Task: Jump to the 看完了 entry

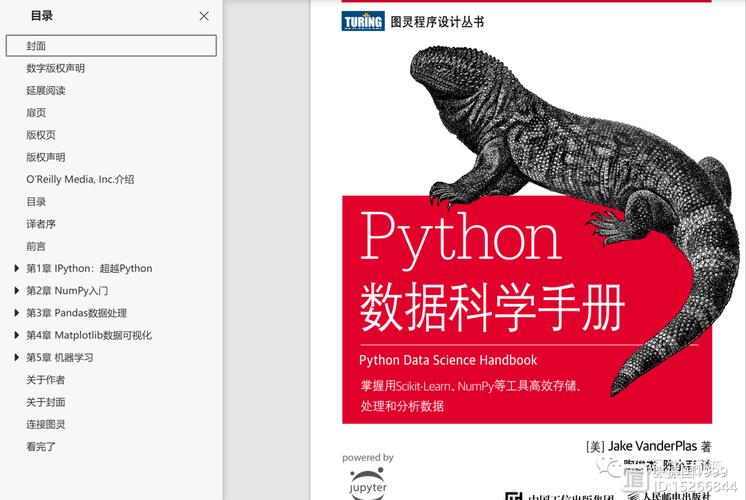Action: pyautogui.click(x=41, y=447)
